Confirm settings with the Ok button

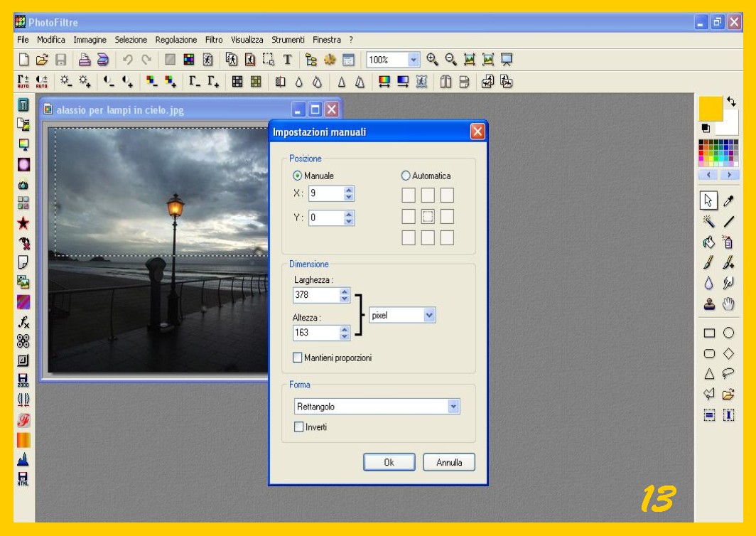[x=389, y=462]
